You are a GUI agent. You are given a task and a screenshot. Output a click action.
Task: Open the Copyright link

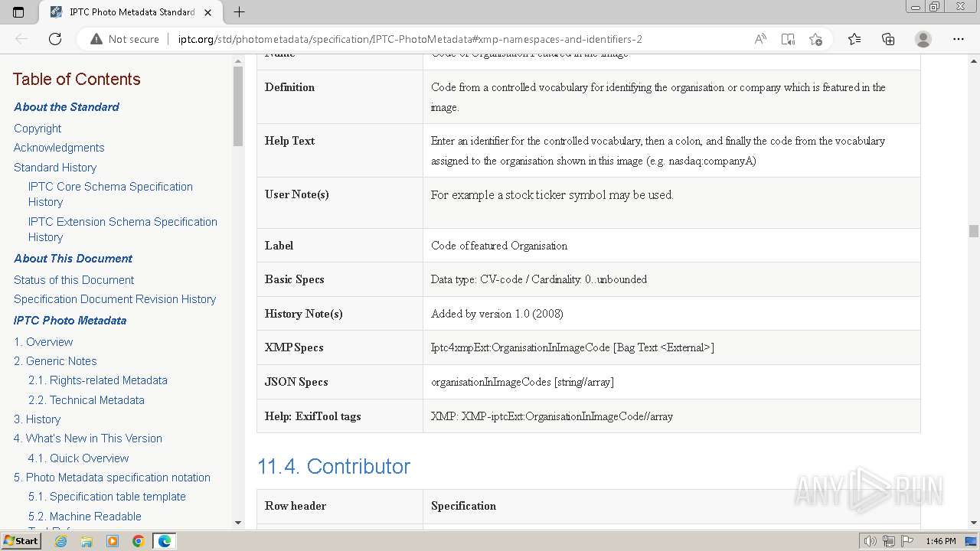[x=38, y=129]
